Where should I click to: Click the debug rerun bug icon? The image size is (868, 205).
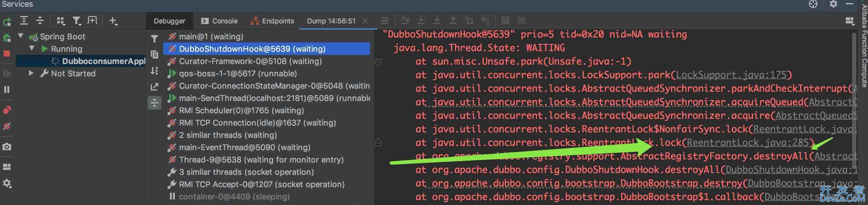7,38
